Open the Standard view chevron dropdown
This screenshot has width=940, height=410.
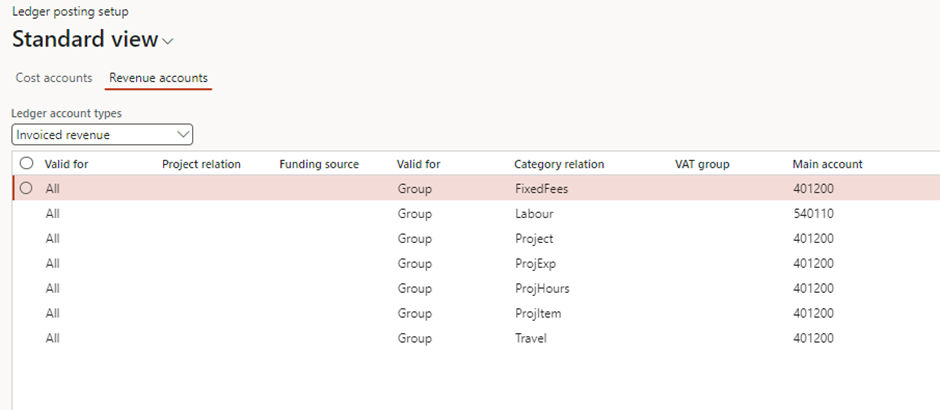click(x=168, y=41)
